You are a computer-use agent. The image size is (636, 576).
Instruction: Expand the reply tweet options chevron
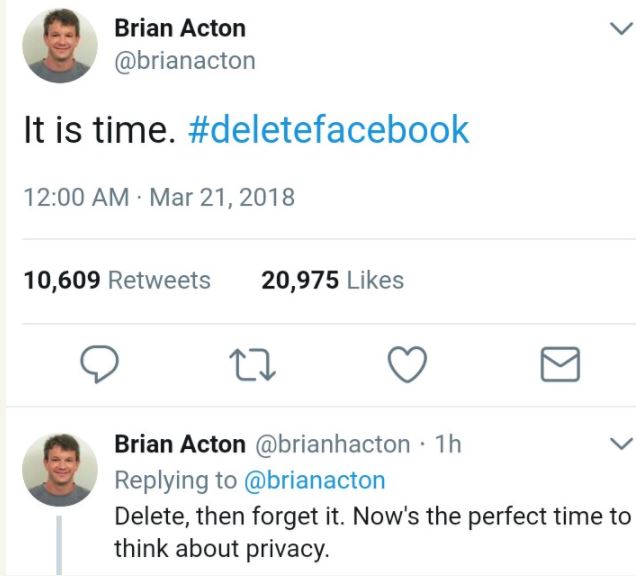[x=621, y=444]
